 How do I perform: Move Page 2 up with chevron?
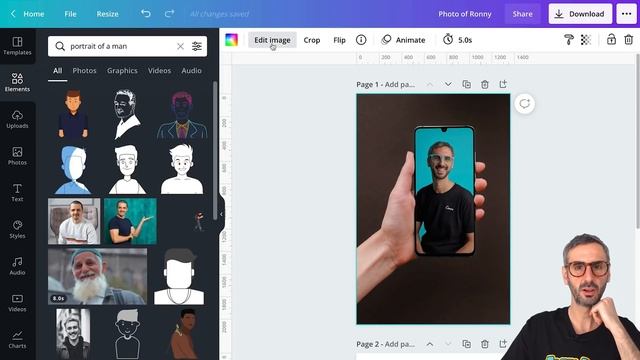coord(430,344)
